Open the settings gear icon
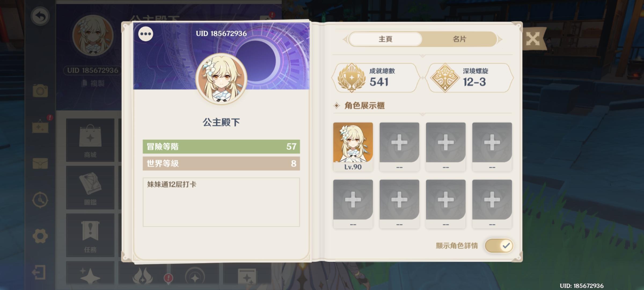644x290 pixels. (40, 236)
